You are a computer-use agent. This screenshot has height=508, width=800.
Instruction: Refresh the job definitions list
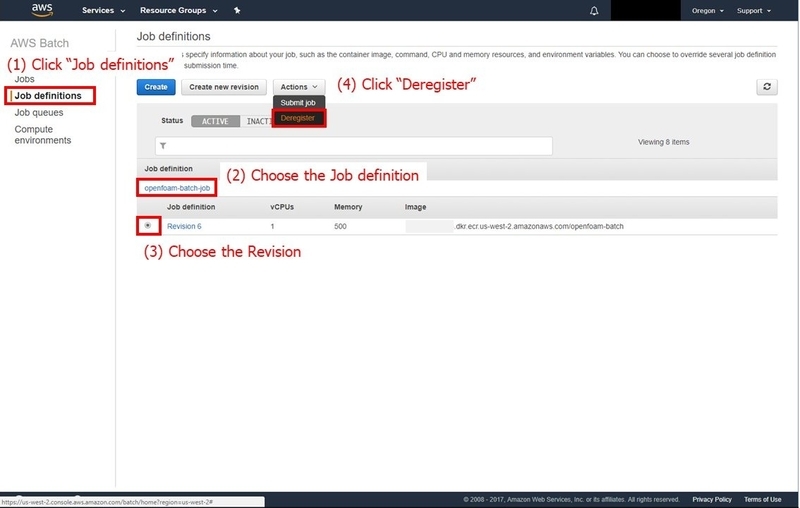click(767, 87)
